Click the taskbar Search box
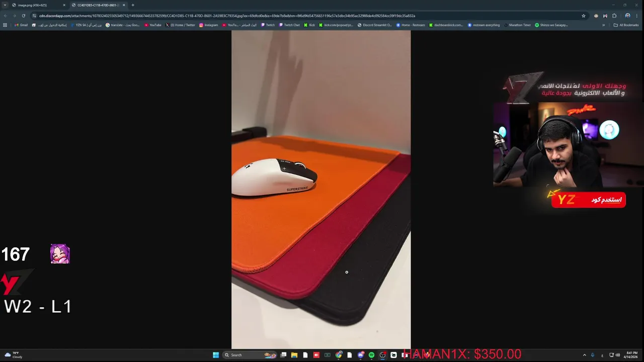This screenshot has height=362, width=644. 250,355
